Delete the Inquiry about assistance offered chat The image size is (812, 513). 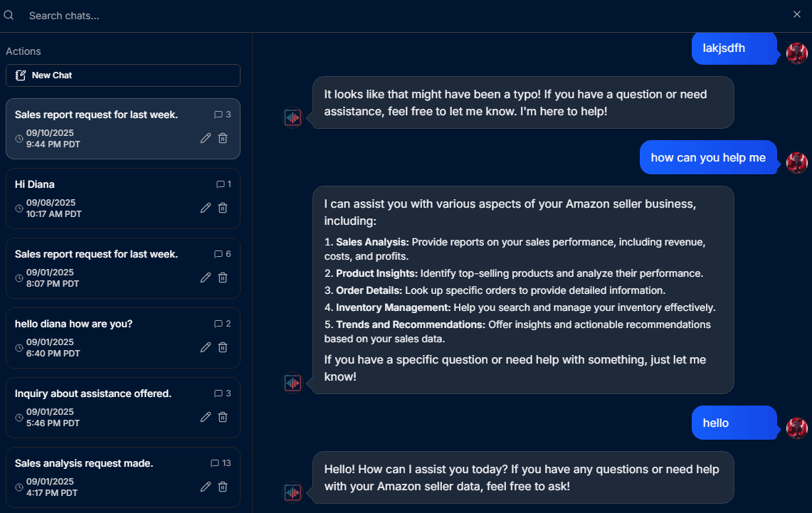(223, 417)
